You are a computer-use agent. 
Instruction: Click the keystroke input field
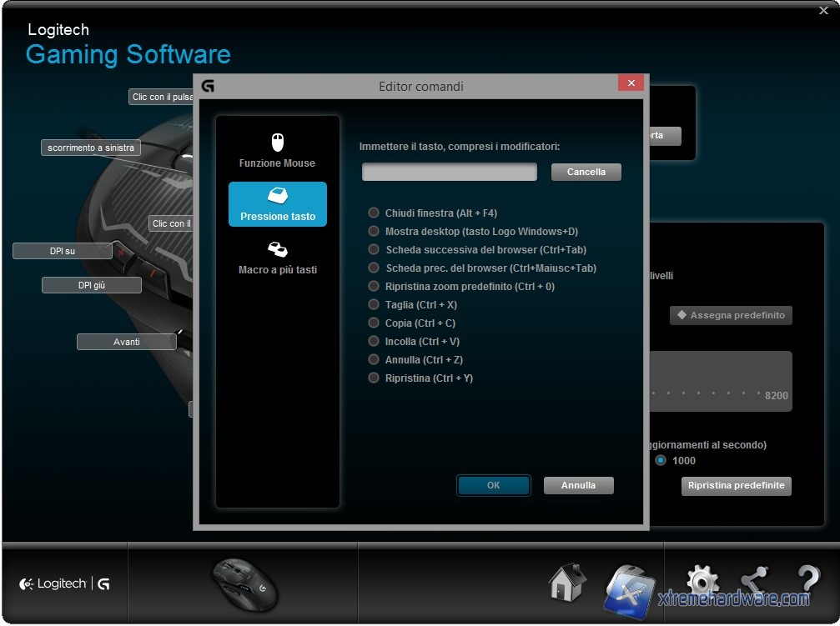coord(449,172)
